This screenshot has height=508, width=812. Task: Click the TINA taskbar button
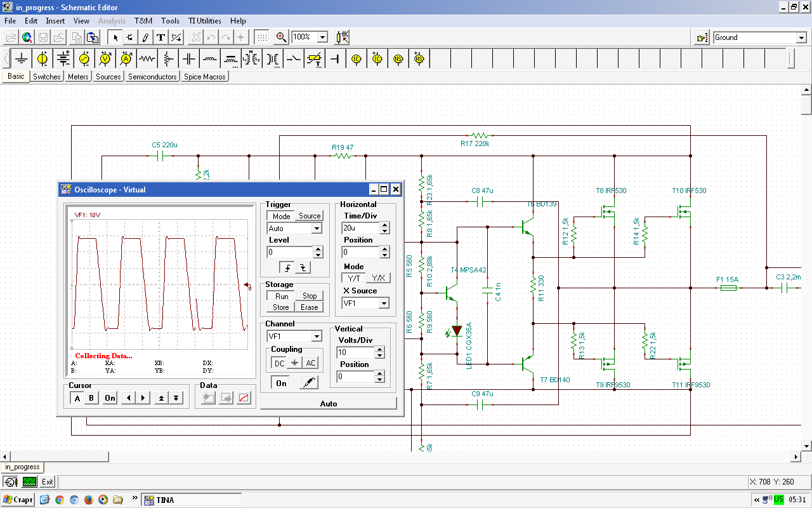click(191, 500)
